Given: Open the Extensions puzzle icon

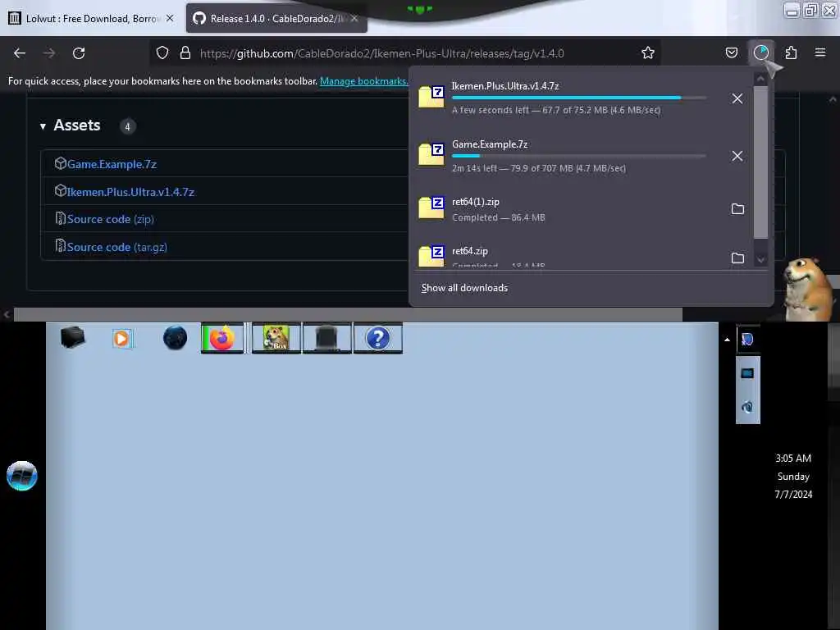Looking at the screenshot, I should (791, 52).
